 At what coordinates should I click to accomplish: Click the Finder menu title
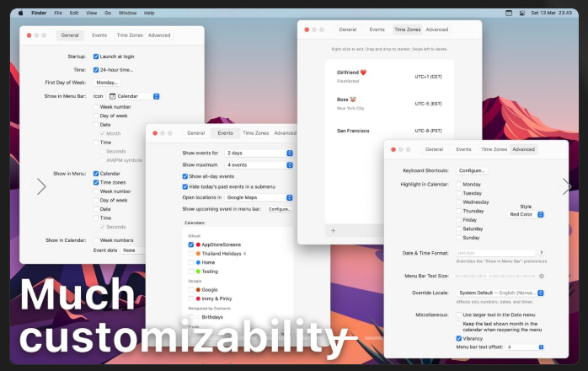39,13
